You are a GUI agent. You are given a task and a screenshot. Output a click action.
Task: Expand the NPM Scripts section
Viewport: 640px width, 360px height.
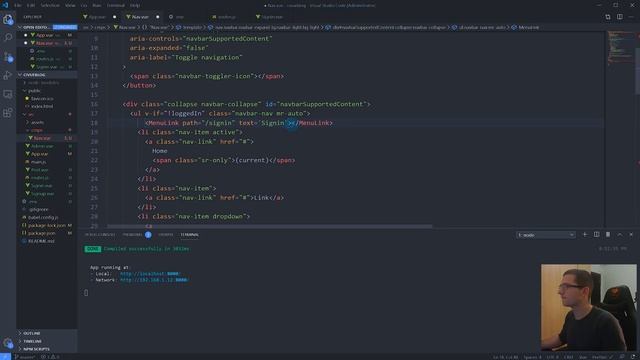47,349
